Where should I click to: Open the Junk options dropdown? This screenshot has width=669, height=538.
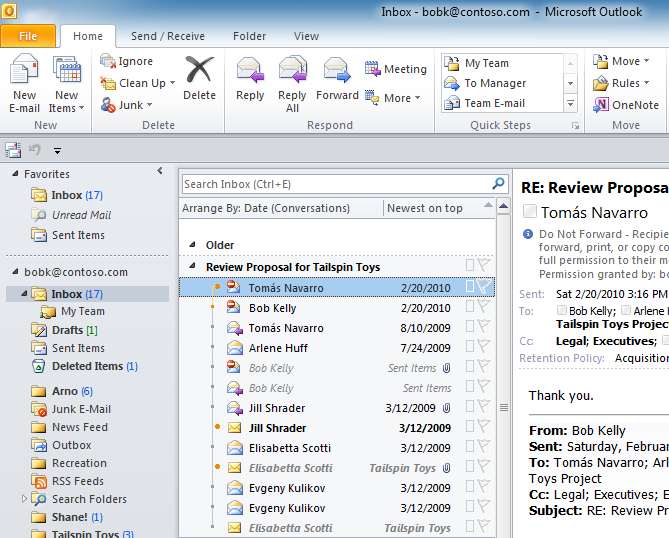[x=127, y=105]
